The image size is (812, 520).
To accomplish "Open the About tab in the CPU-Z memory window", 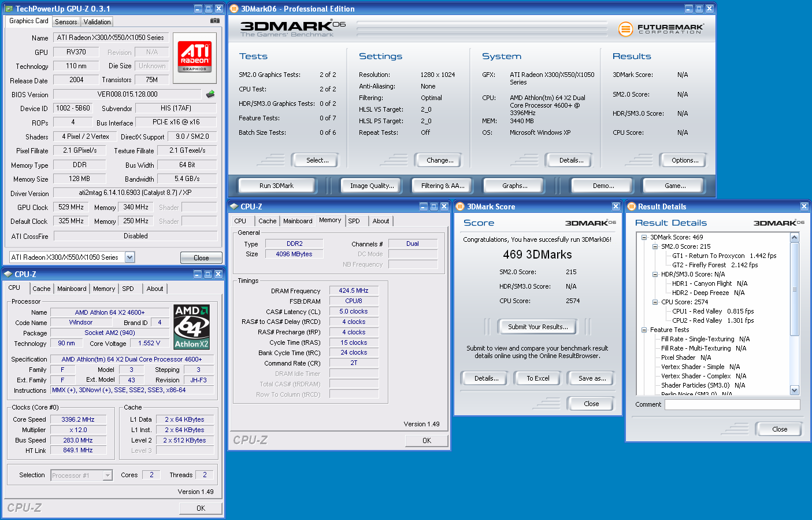I will [x=381, y=221].
